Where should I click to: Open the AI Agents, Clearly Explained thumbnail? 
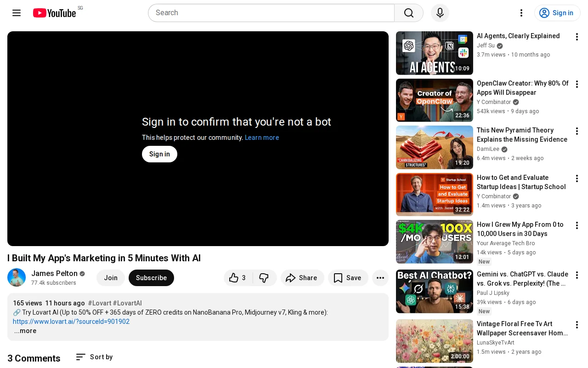pos(435,53)
